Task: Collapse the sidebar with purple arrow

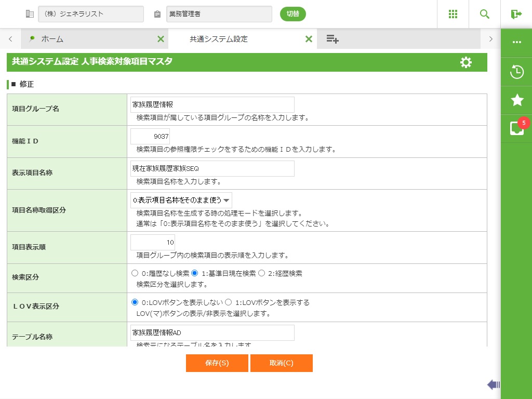Action: coord(493,384)
